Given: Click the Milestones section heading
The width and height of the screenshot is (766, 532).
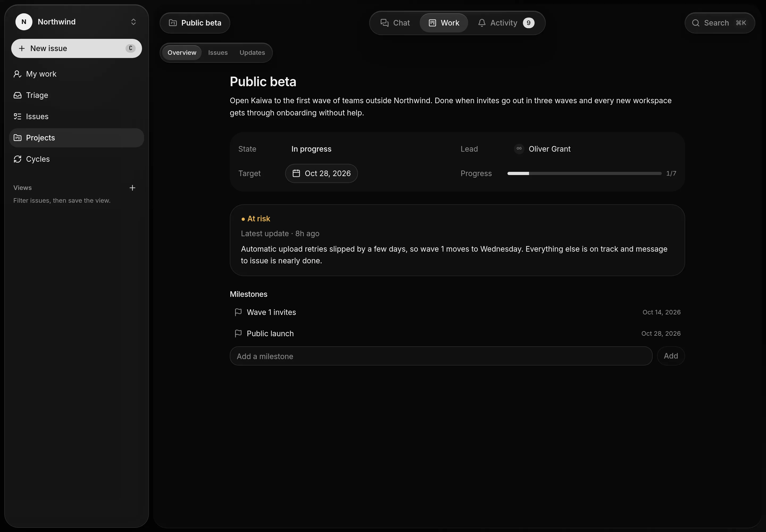Looking at the screenshot, I should click(248, 294).
